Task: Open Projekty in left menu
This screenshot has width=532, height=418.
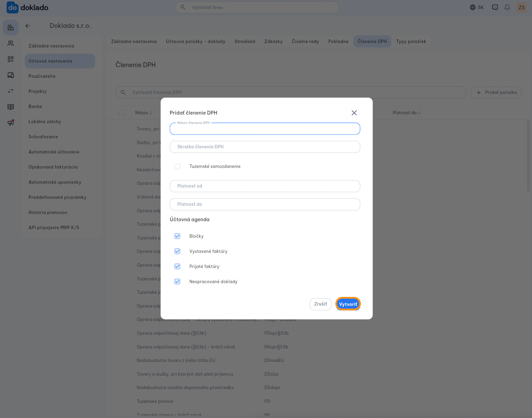Action: point(60,91)
